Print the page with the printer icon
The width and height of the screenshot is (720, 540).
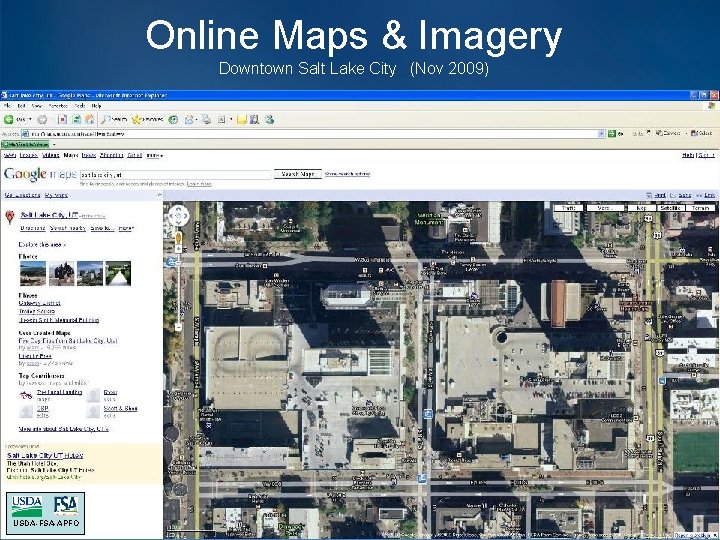tap(206, 119)
